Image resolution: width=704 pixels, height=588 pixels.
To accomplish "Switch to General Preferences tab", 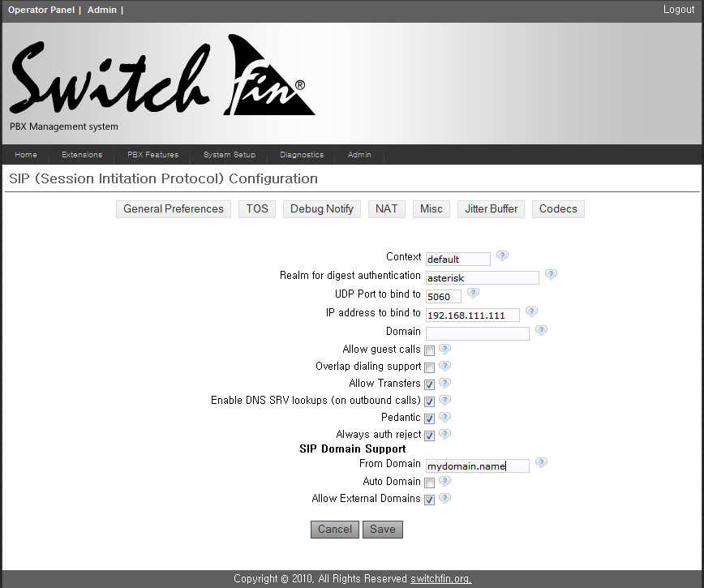I will 174,209.
